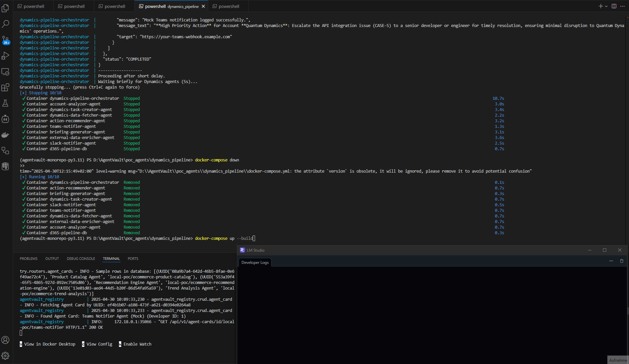Screen dimensions: 629x364
Task: Open the Extensions view
Action: pos(5,87)
